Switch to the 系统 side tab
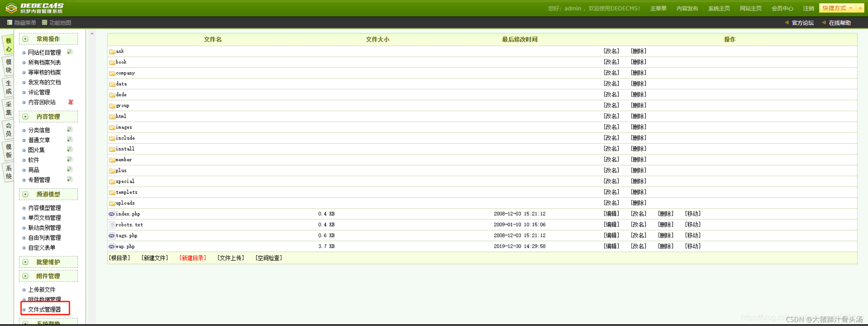The height and width of the screenshot is (326, 868). (9, 172)
